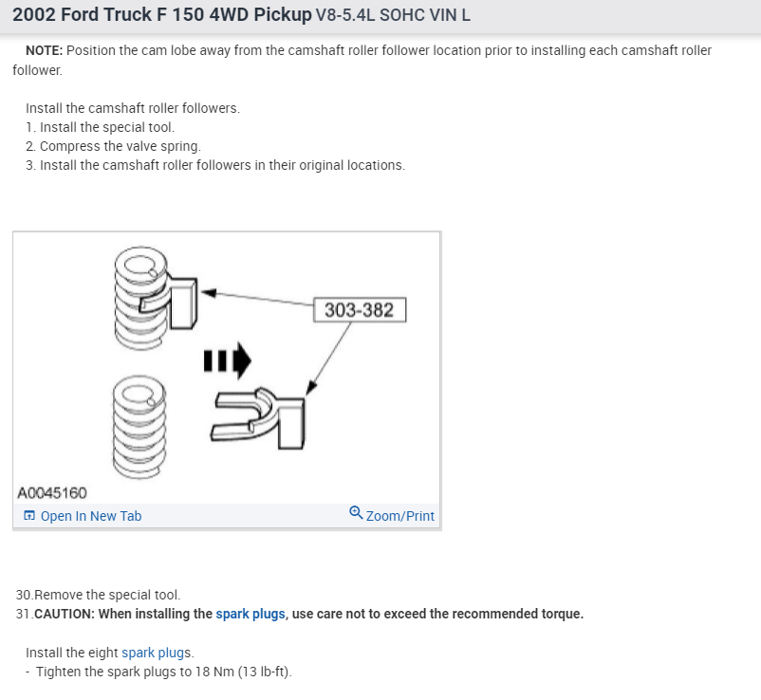This screenshot has width=761, height=700.
Task: Click the image ID A0045160 caption
Action: 52,492
